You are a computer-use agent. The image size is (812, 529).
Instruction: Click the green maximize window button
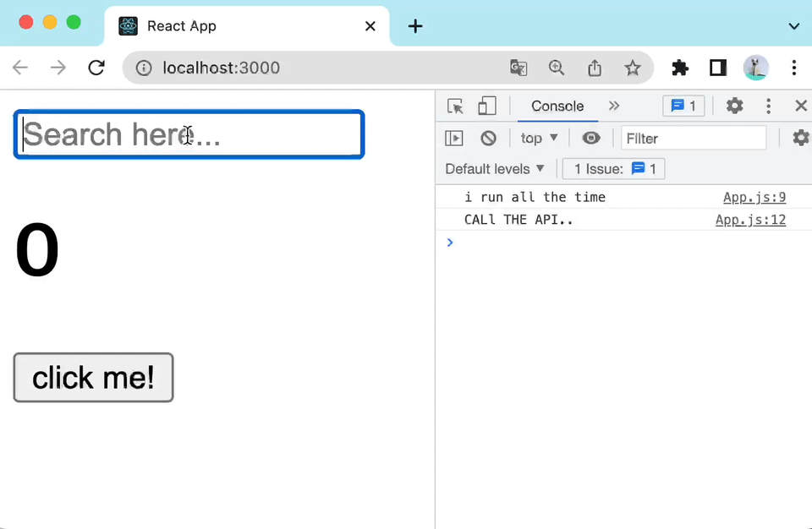tap(74, 22)
